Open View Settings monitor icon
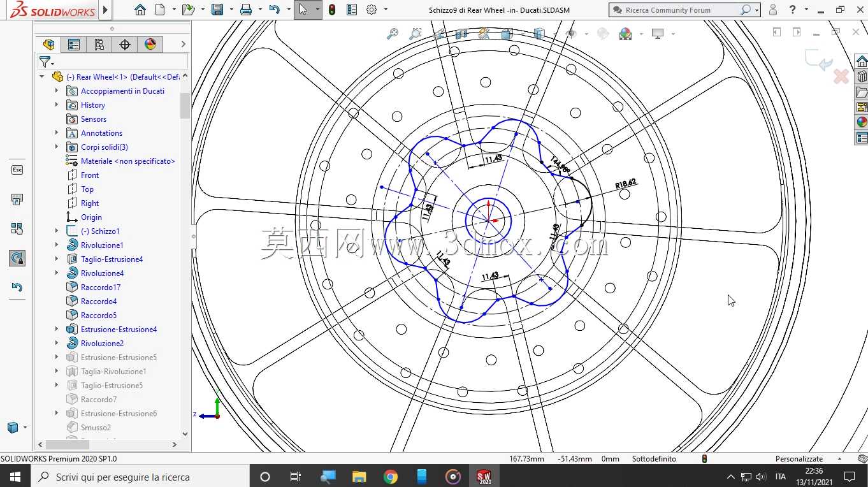The height and width of the screenshot is (487, 868). 658,34
